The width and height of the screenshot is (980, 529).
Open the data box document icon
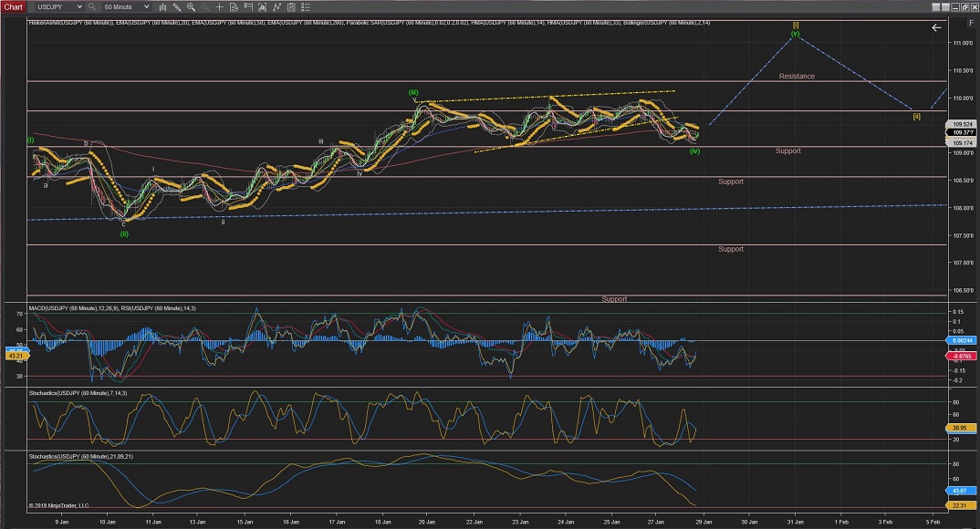234,7
